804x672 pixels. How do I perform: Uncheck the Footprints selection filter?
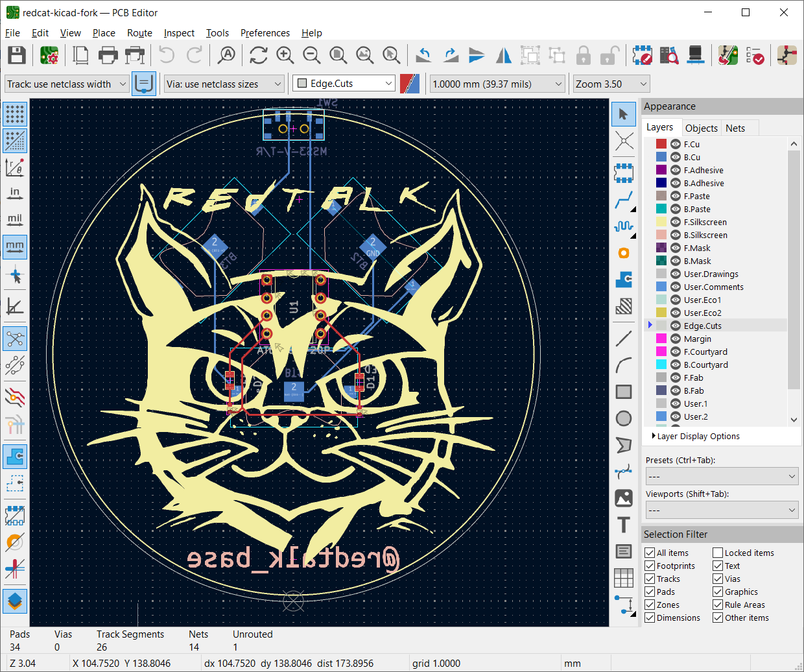coord(650,566)
